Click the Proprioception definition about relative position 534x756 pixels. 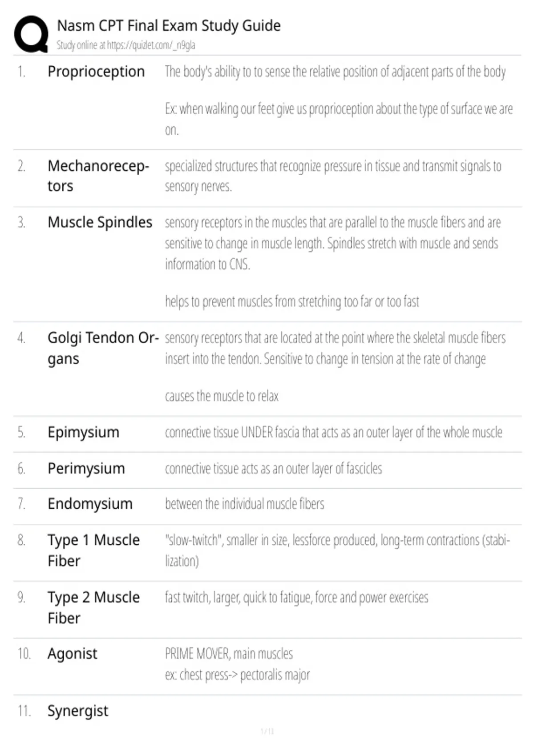(x=335, y=72)
